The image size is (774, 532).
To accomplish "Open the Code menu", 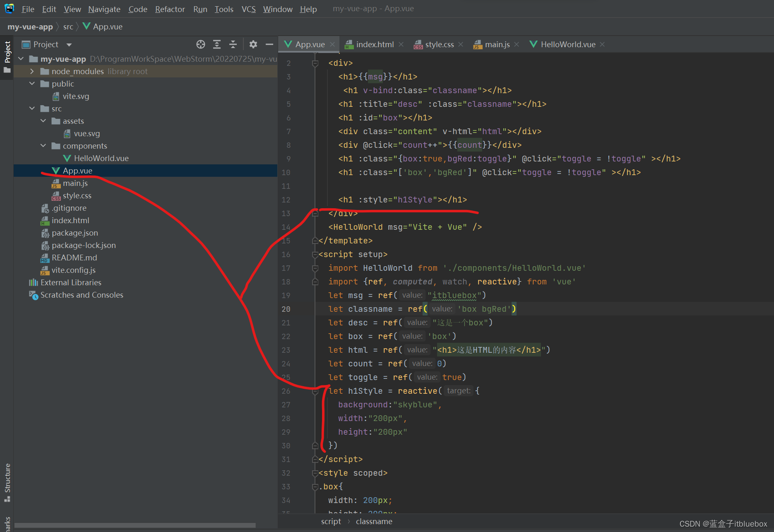I will pyautogui.click(x=138, y=9).
